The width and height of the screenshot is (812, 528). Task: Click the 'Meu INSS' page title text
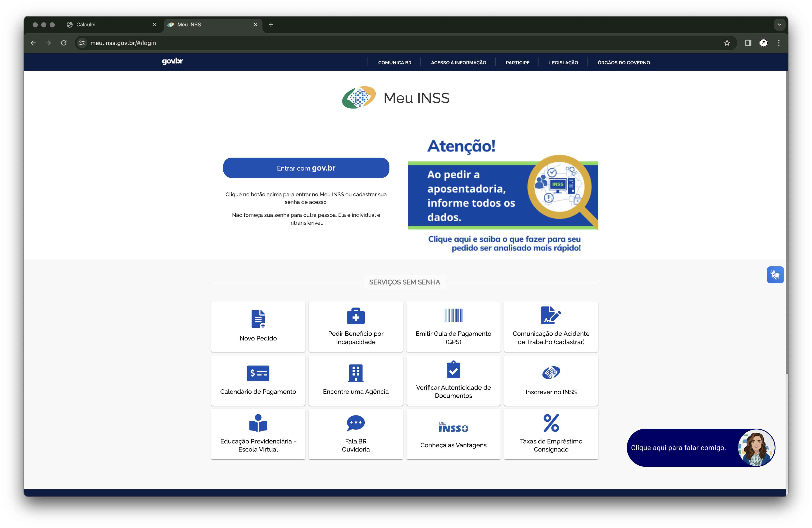point(416,98)
